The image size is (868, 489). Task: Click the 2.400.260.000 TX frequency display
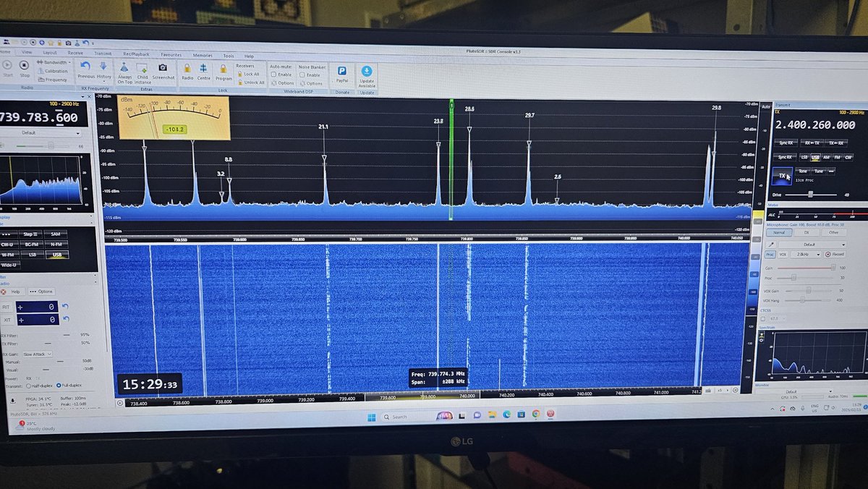click(x=815, y=125)
